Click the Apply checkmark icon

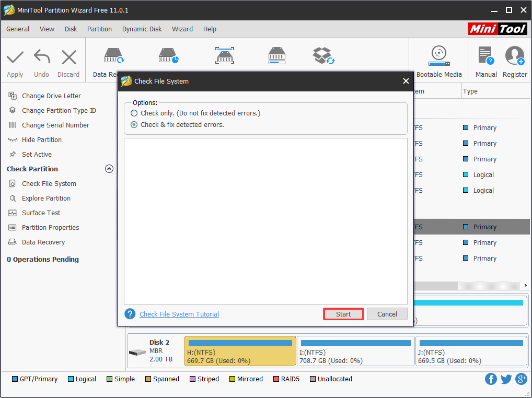point(15,57)
